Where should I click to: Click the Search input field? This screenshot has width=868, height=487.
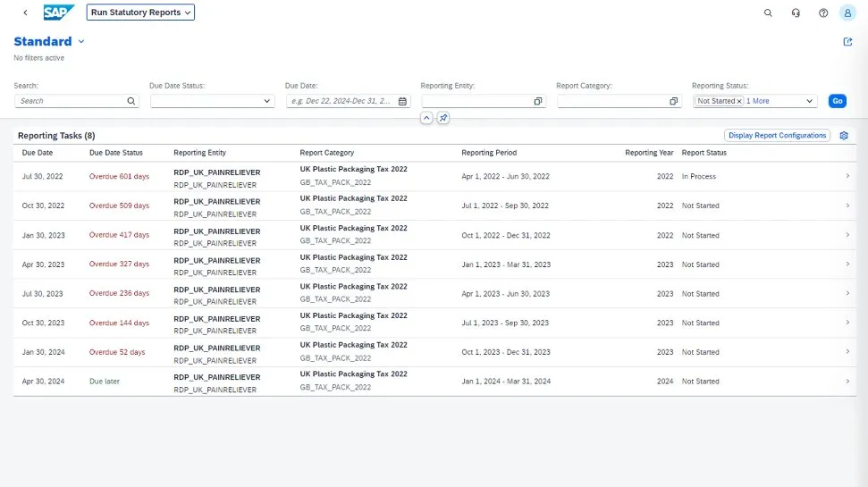tap(72, 102)
